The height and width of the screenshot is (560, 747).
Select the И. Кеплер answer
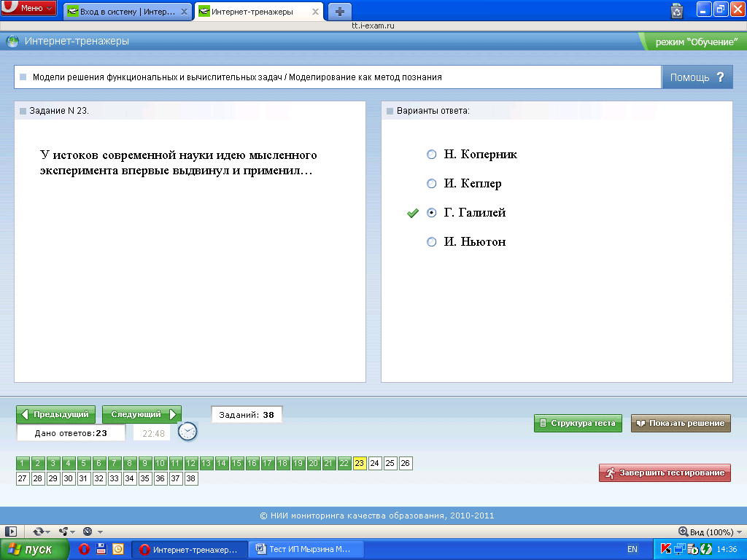pyautogui.click(x=431, y=183)
